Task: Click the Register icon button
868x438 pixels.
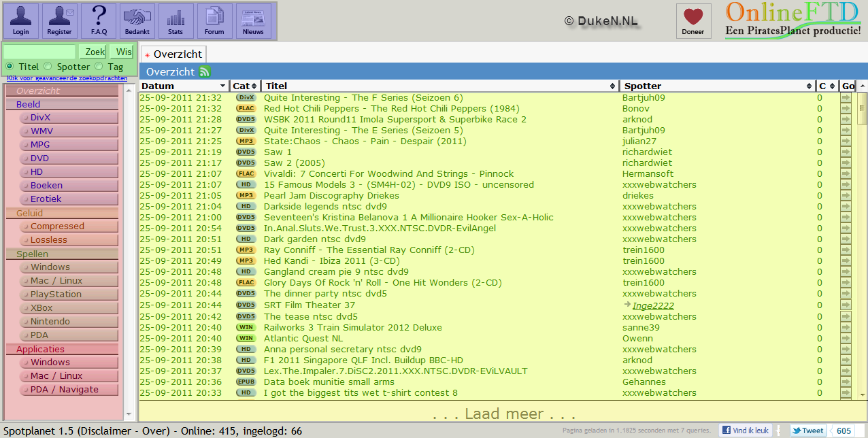Action: (x=60, y=21)
